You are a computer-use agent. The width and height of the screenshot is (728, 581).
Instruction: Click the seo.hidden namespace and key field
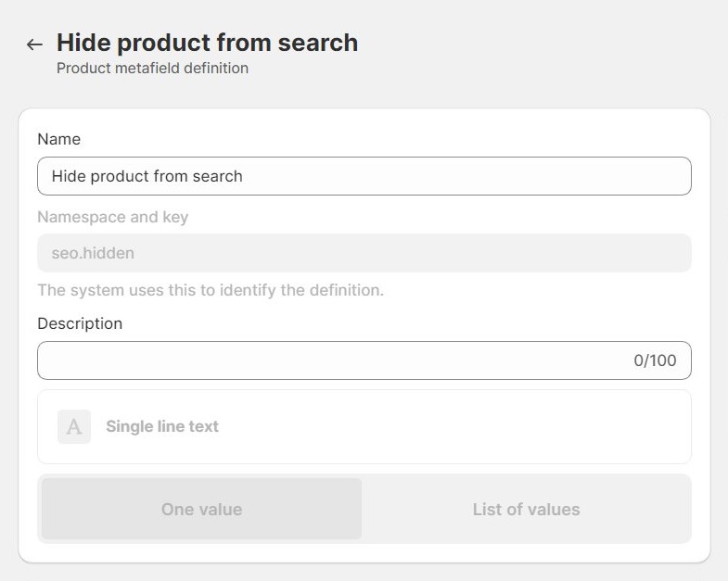coord(364,253)
